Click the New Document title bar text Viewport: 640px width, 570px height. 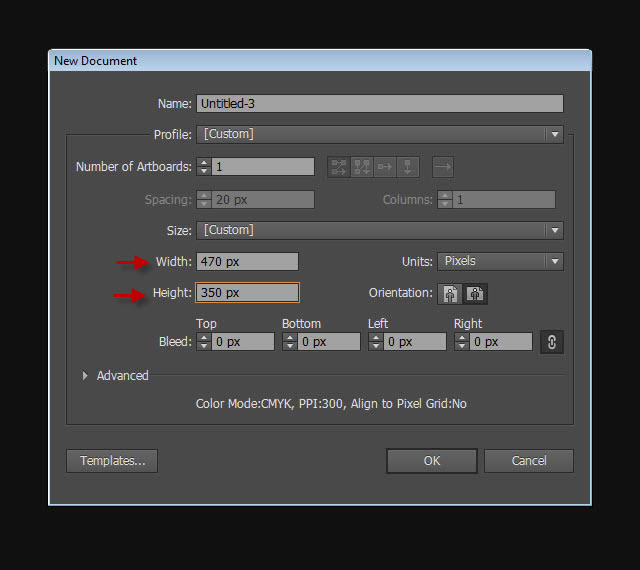point(96,61)
